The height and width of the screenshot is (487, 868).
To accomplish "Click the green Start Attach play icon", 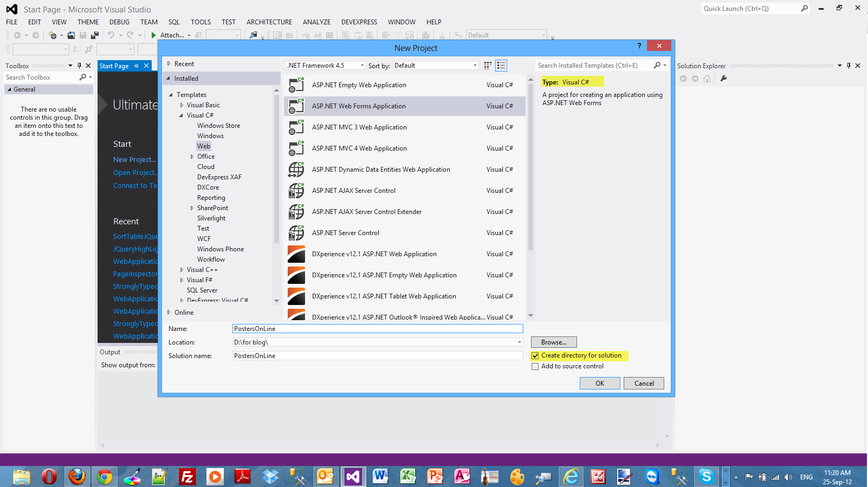I will (154, 35).
